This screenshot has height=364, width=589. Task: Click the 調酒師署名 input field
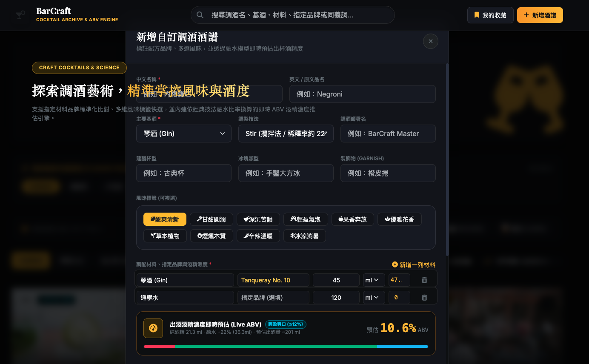pyautogui.click(x=388, y=134)
